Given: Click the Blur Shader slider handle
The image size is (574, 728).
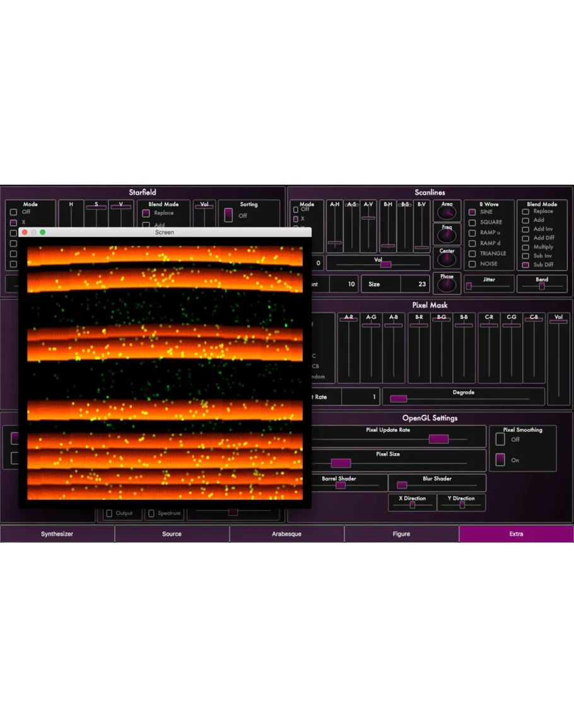Looking at the screenshot, I should tap(402, 485).
